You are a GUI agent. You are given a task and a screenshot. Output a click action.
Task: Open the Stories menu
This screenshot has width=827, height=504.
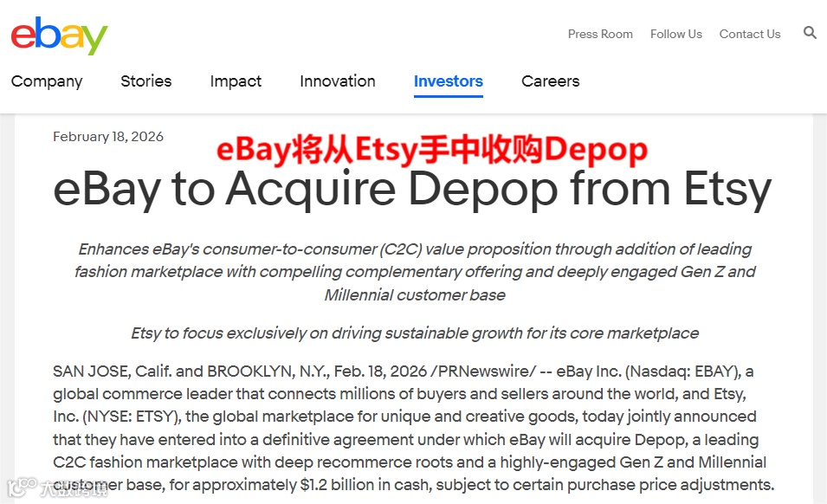146,81
